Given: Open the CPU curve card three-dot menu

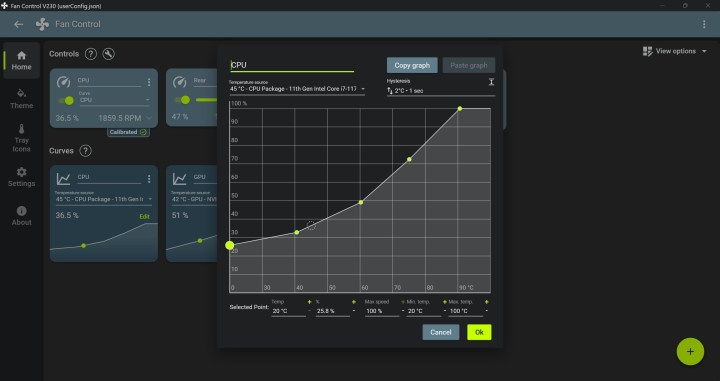Looking at the screenshot, I should [149, 179].
